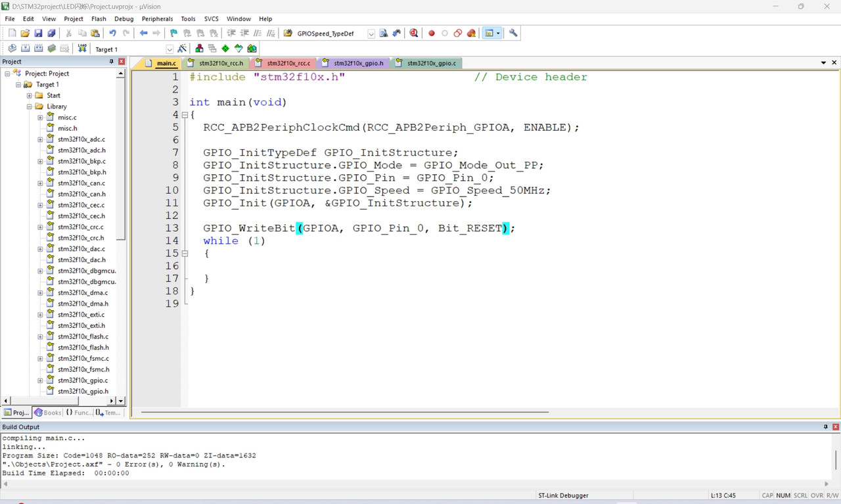
Task: Rebuild all target files via toolbar icon
Action: pos(38,49)
